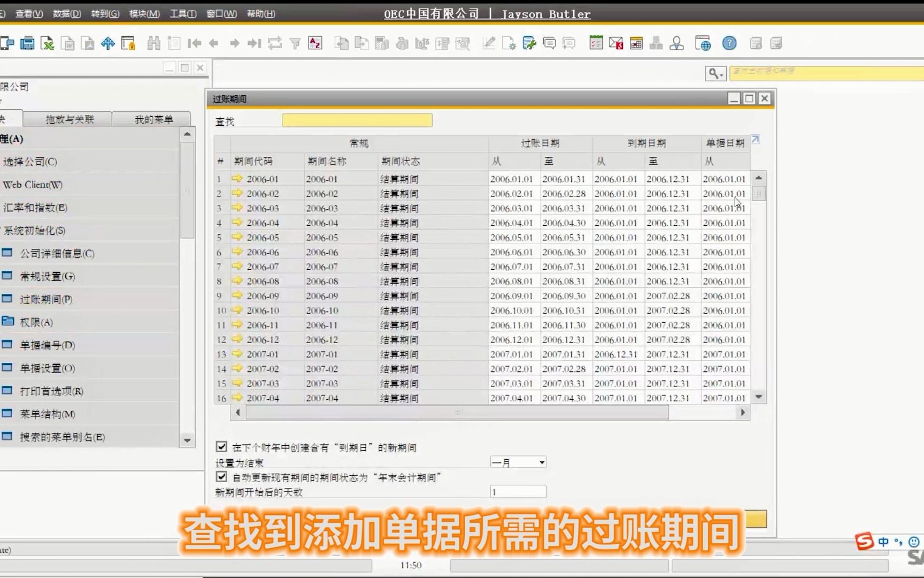Click the Lock Screen toolbar icon

coord(128,43)
